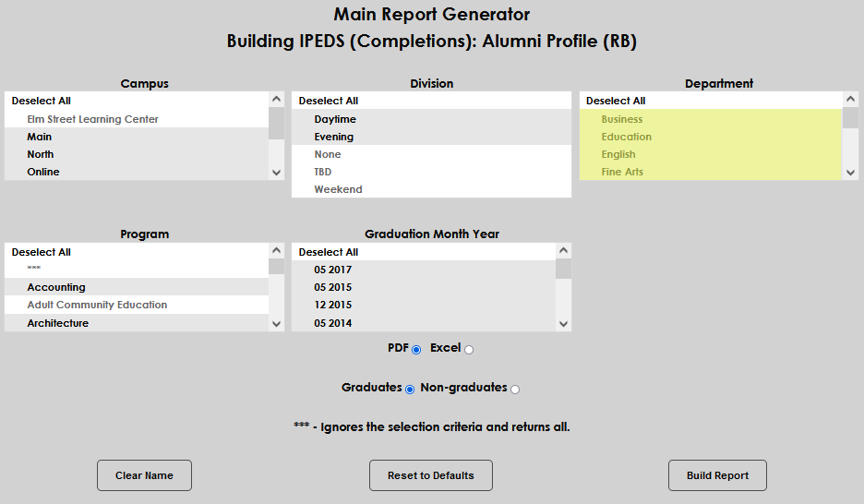Enable the Graduates radio button
The image size is (864, 504).
click(410, 390)
